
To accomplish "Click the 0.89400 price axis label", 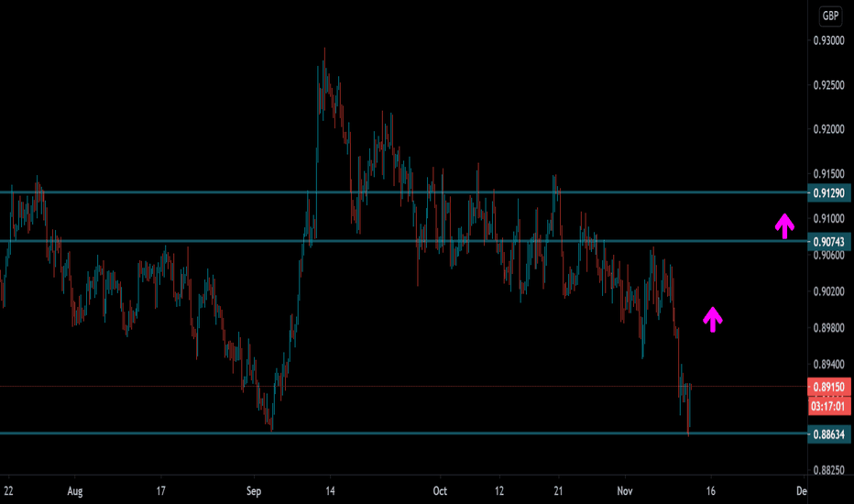I will click(x=828, y=364).
